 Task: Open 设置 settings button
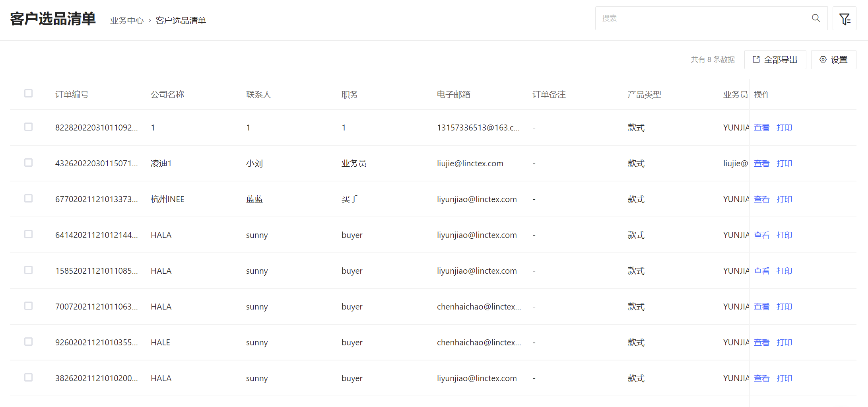click(833, 60)
